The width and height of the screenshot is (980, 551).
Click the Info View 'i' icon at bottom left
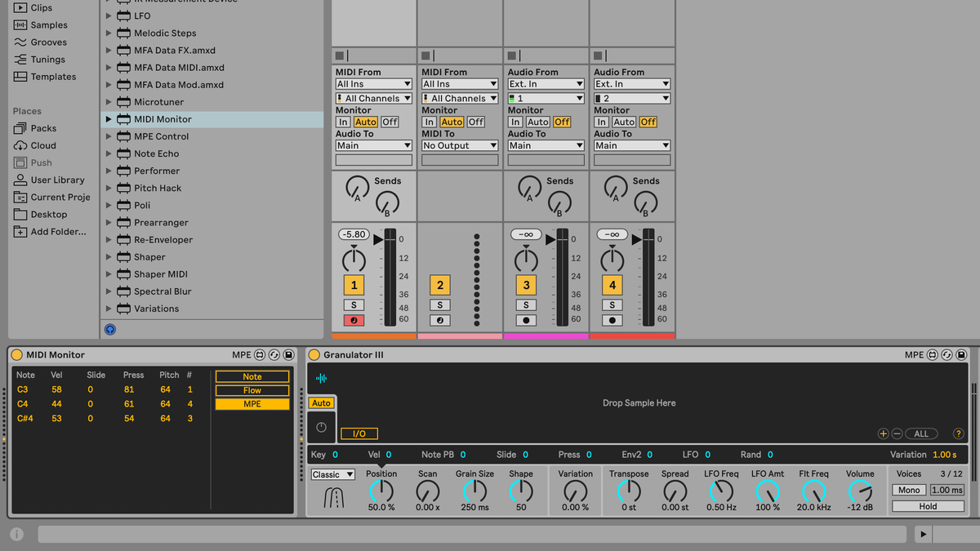point(16,534)
